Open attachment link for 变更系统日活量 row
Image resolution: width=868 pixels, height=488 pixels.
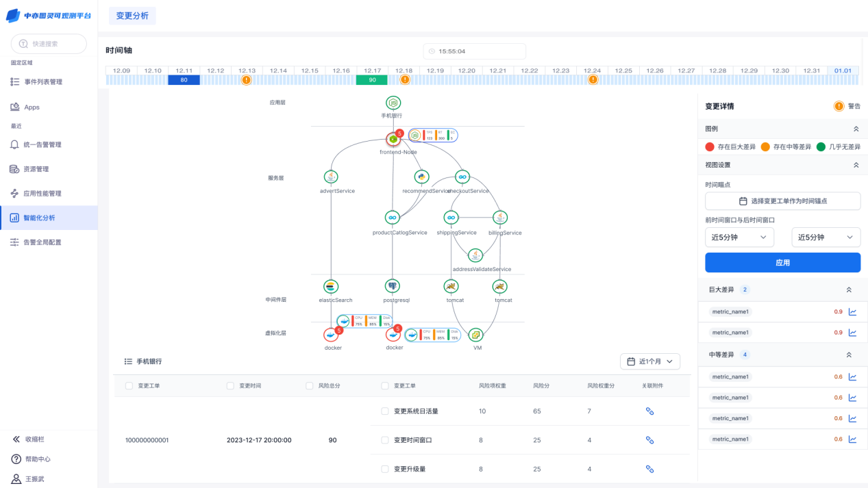tap(649, 411)
